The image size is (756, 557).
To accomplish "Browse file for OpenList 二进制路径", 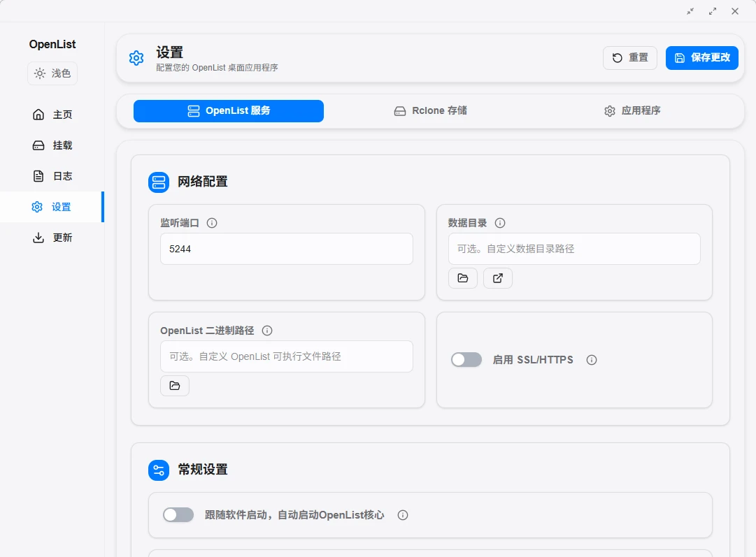I will tap(175, 386).
